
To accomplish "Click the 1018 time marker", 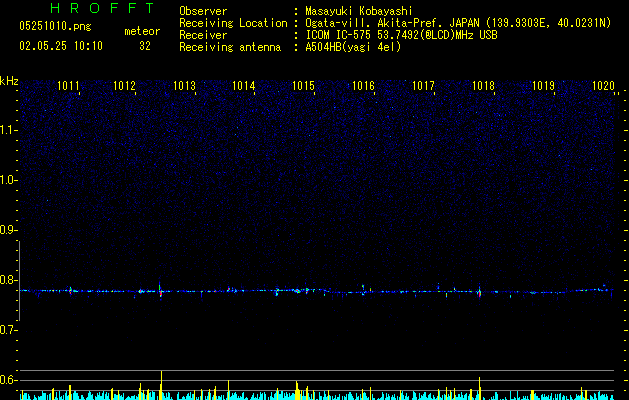I will (x=483, y=86).
